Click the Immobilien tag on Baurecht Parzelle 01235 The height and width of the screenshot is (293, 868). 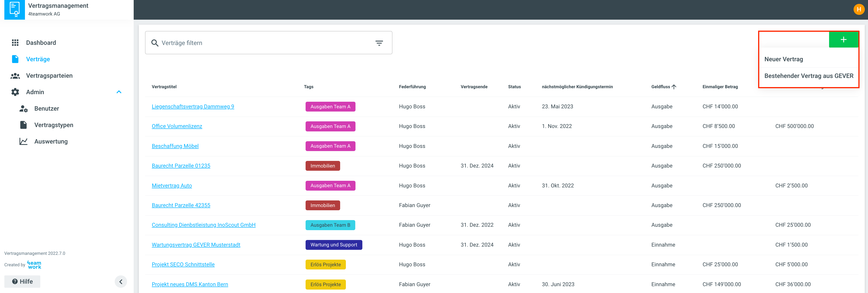point(323,166)
